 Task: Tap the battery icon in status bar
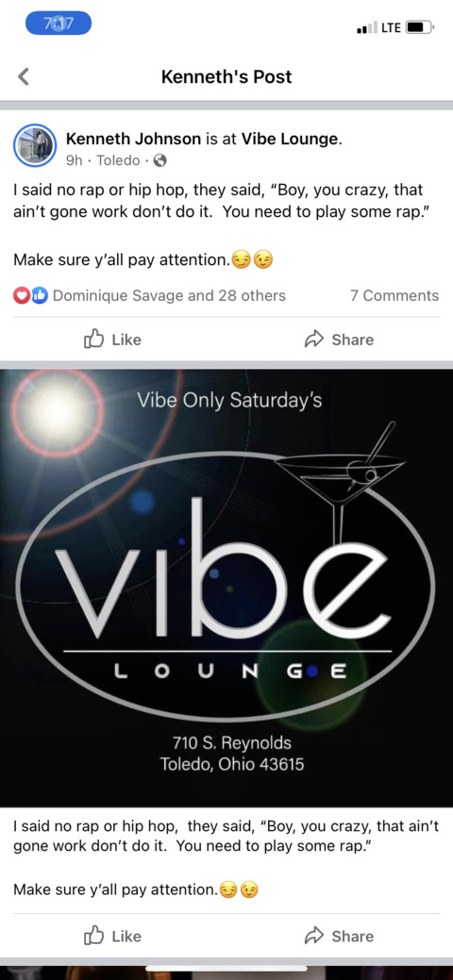click(x=419, y=26)
